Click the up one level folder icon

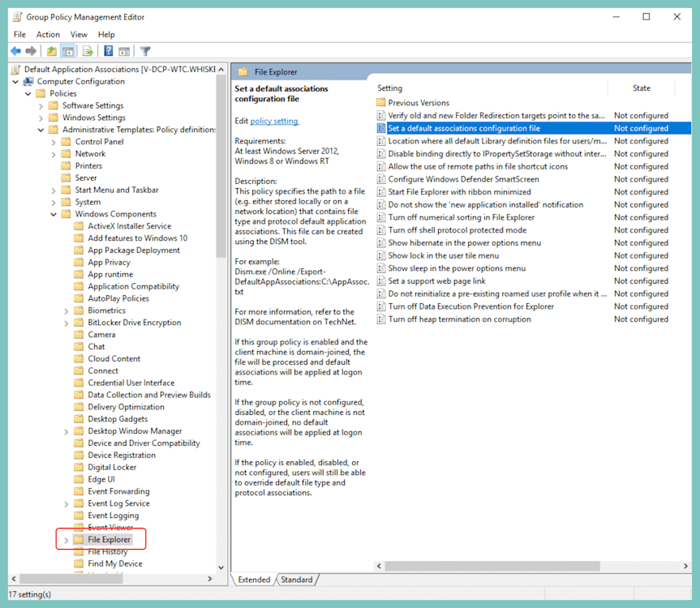coord(51,51)
